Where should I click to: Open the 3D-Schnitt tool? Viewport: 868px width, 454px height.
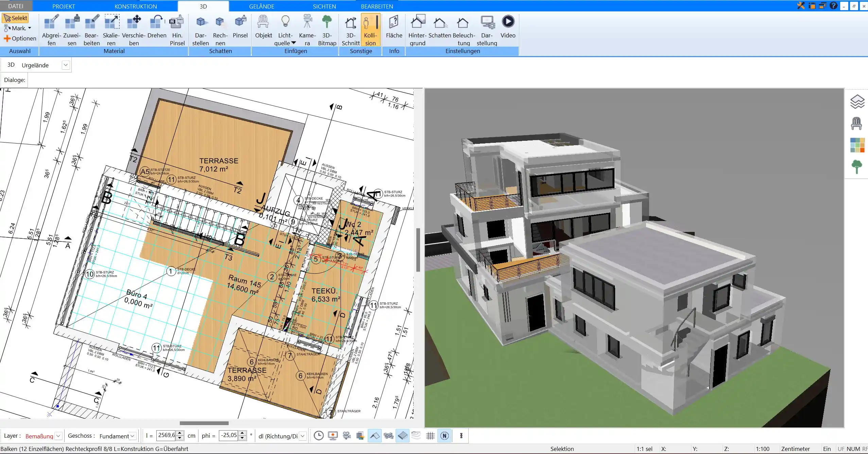(350, 30)
